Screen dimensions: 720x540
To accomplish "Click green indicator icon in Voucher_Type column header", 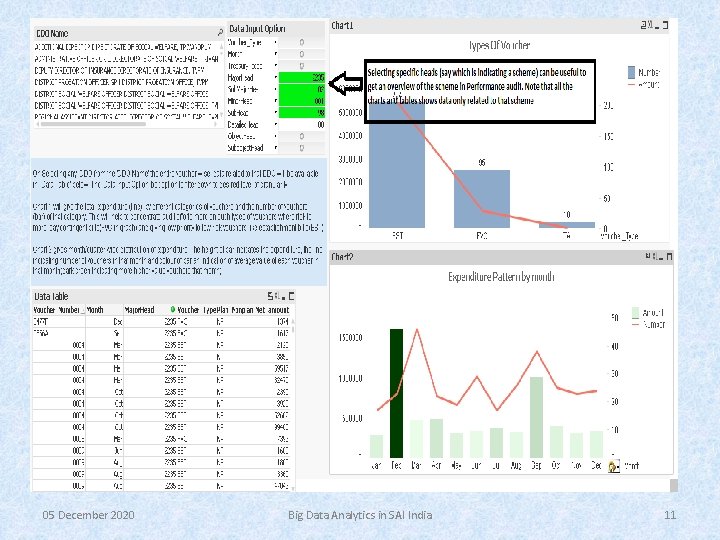I will [173, 309].
